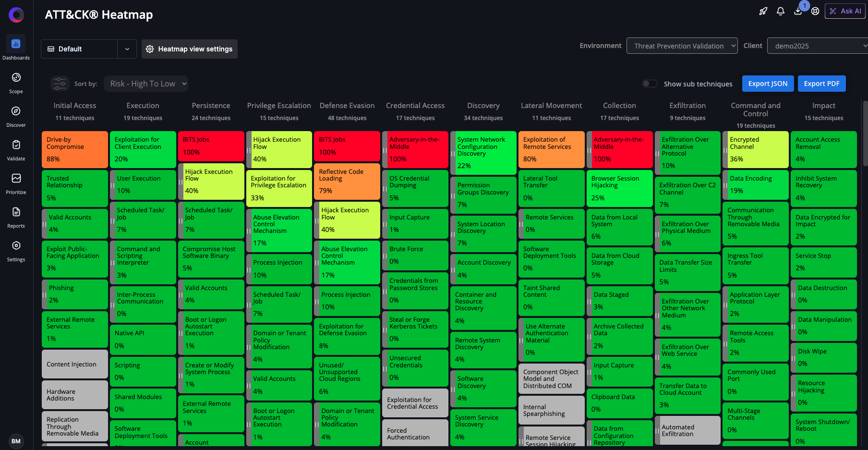Open the Dashboards sidebar icon
868x450 pixels.
click(16, 44)
